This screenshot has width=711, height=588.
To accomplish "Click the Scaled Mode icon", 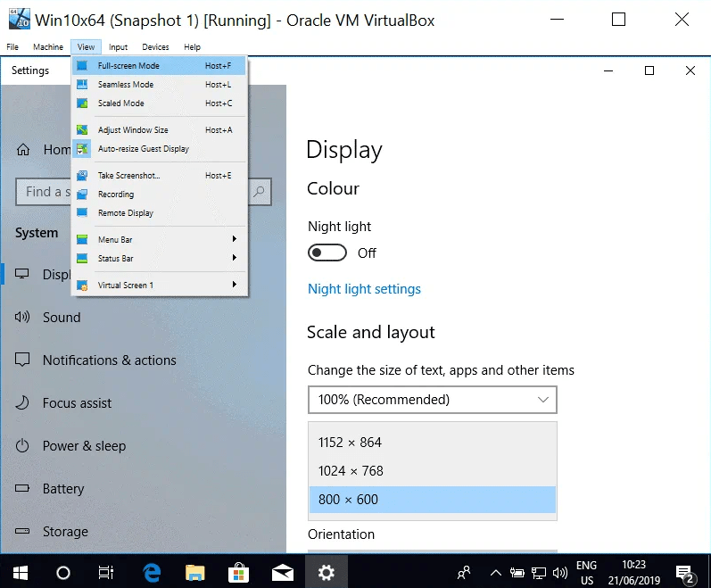I will coord(82,104).
